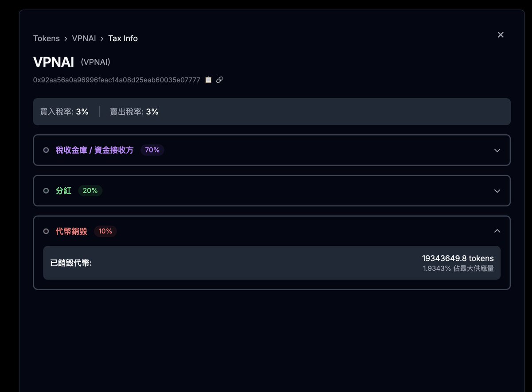Expand the 稅收金庫 / 資金接收方 section chevron
The height and width of the screenshot is (392, 532).
point(497,150)
